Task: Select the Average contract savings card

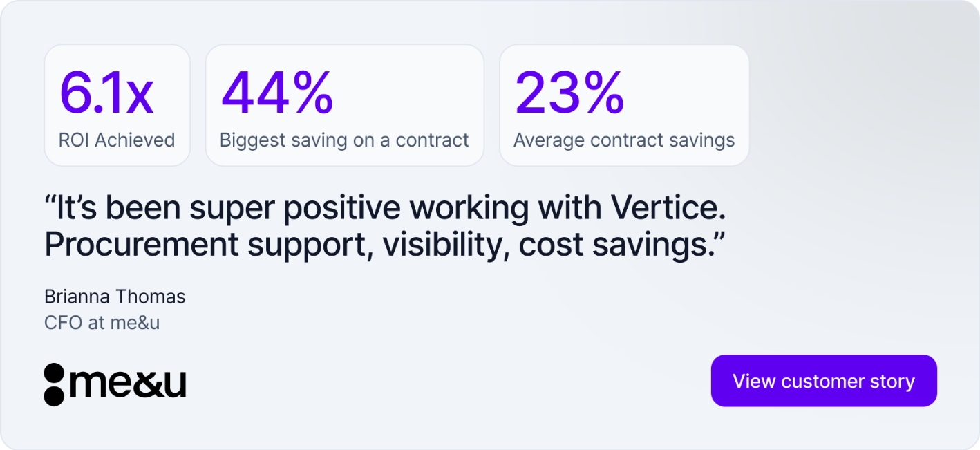Action: [x=623, y=104]
